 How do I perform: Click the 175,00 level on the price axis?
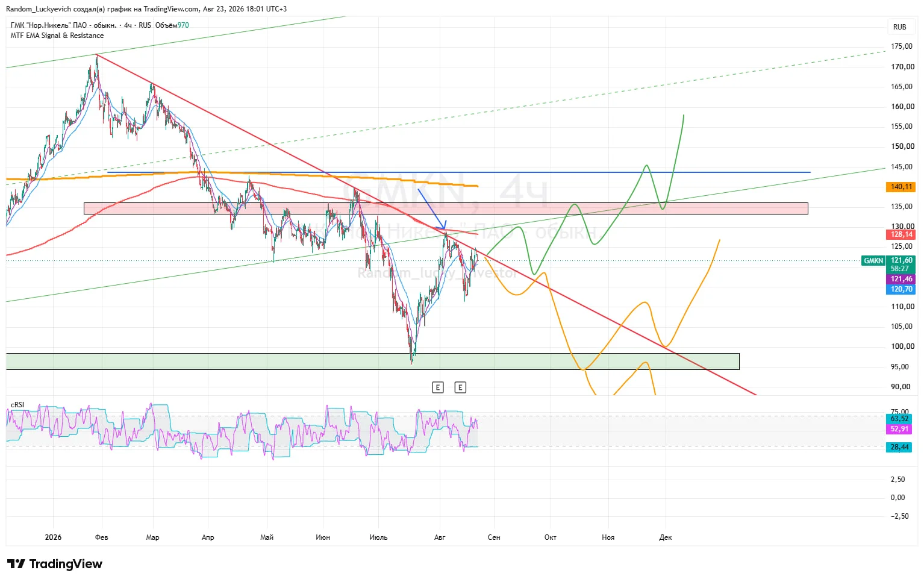tap(902, 46)
